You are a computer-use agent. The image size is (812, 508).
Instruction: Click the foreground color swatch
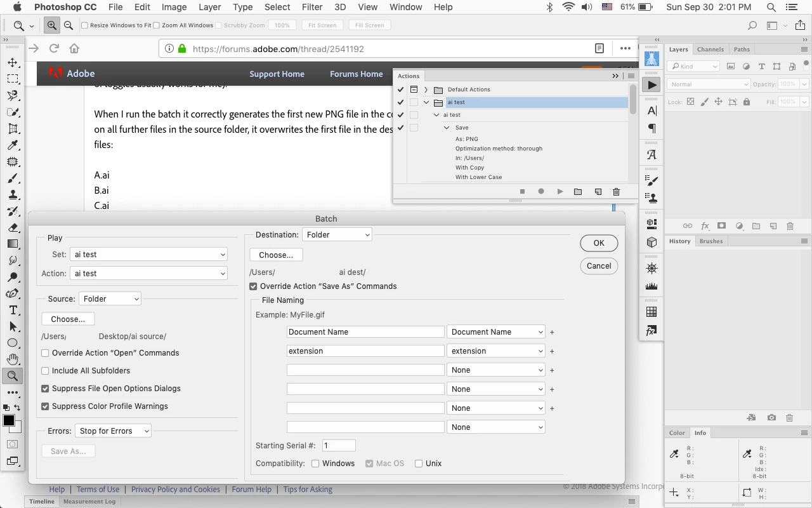pos(9,421)
